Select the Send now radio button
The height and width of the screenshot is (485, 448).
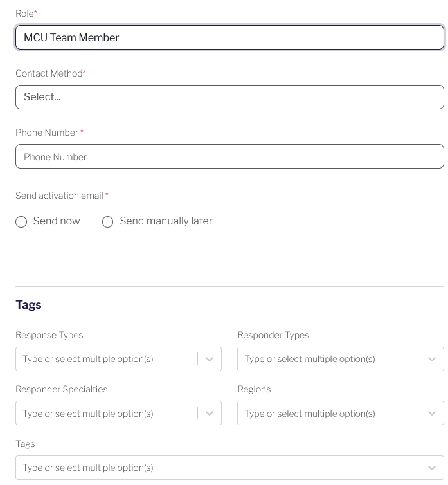[x=21, y=222]
